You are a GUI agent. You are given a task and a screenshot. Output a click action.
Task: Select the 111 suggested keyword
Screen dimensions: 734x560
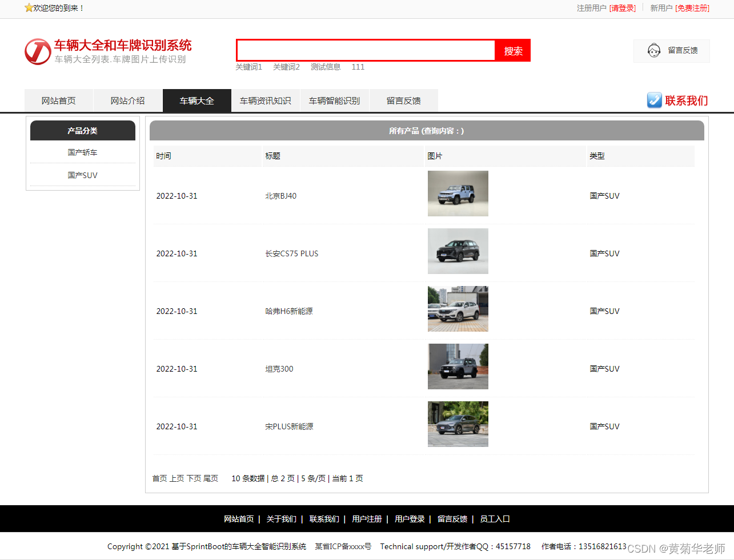click(x=358, y=67)
